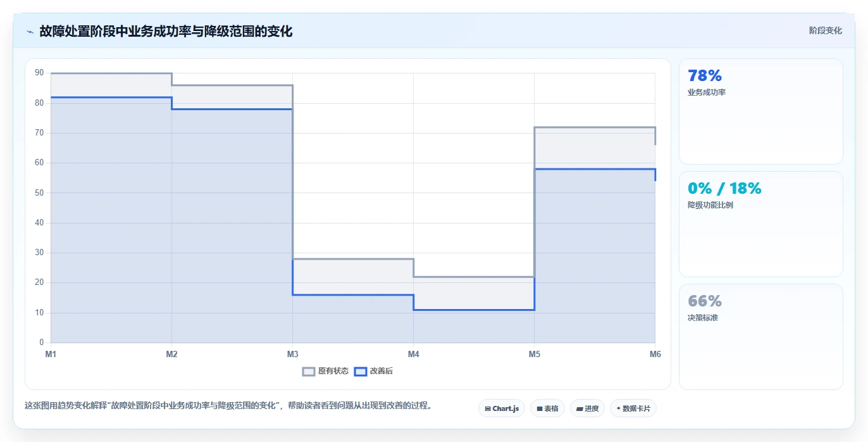Viewport: 868px width, 442px height.
Task: Click the 0 y-axis value
Action: (x=42, y=343)
